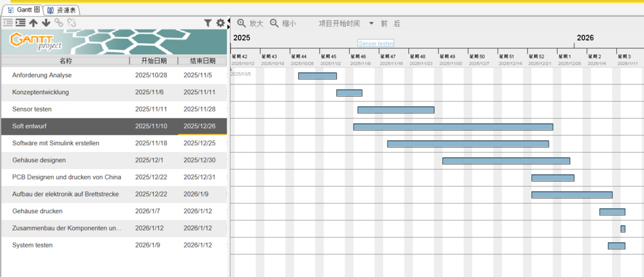Move task down with the down arrow
The width and height of the screenshot is (644, 277).
tap(46, 23)
